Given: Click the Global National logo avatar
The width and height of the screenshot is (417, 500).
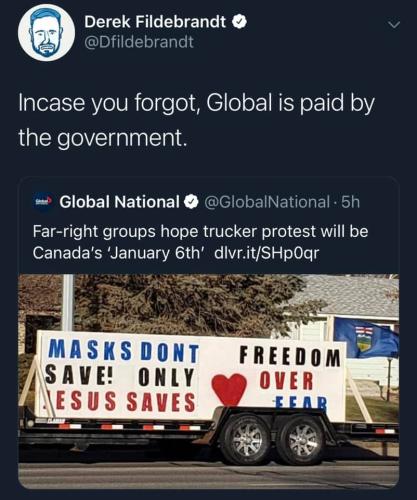Looking at the screenshot, I should coord(44,201).
